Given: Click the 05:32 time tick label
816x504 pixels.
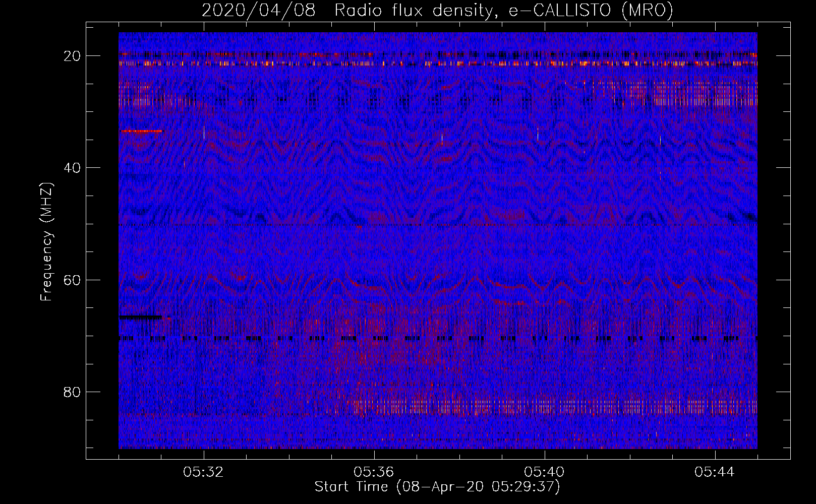Looking at the screenshot, I should coord(203,472).
